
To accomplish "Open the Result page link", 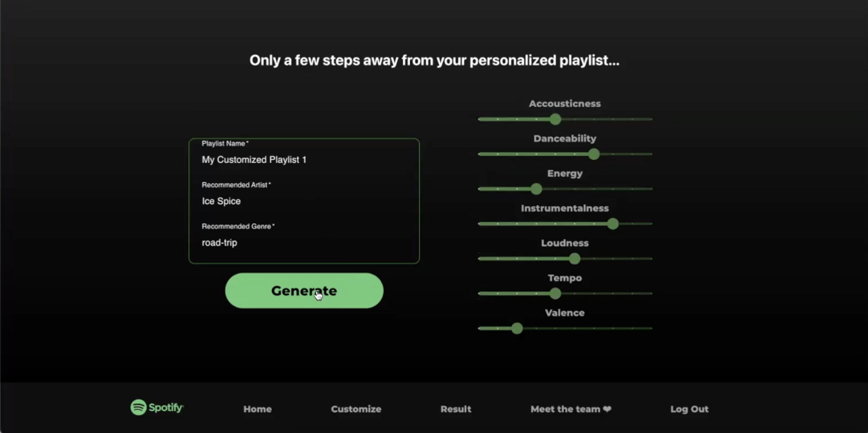I will click(x=455, y=409).
